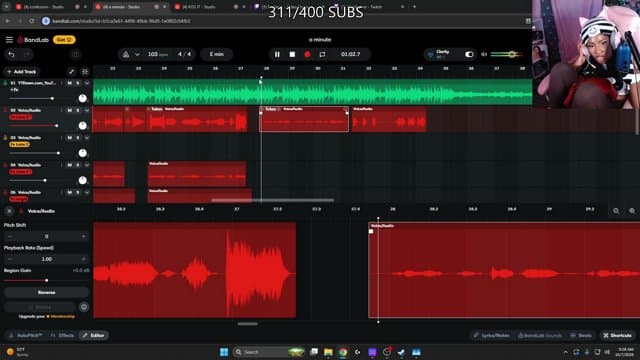Open the red Fx preset badge on track 02

[x=21, y=117]
